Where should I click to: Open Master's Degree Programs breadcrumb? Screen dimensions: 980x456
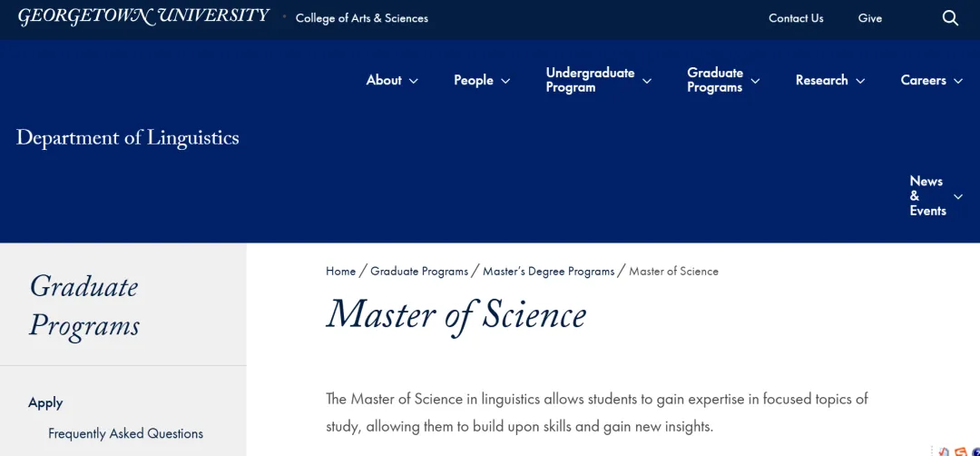(548, 271)
